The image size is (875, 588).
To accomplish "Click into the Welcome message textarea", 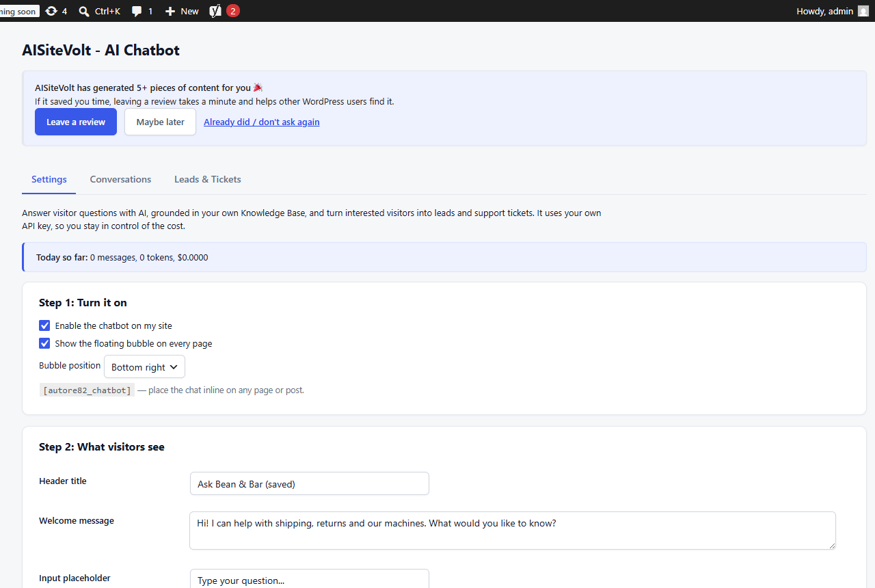I will pyautogui.click(x=513, y=531).
